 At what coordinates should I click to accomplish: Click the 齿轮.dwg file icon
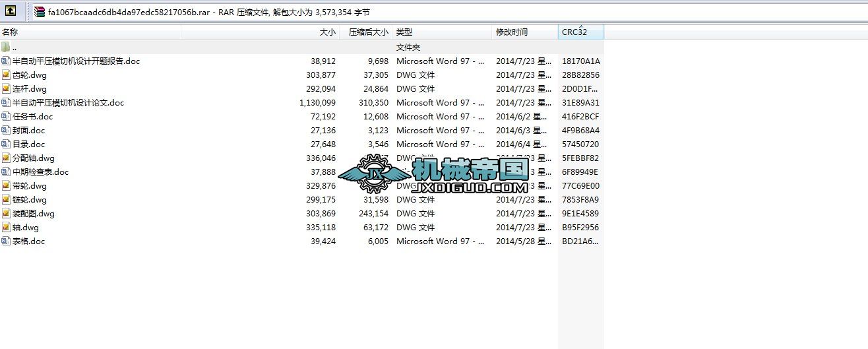coord(6,75)
